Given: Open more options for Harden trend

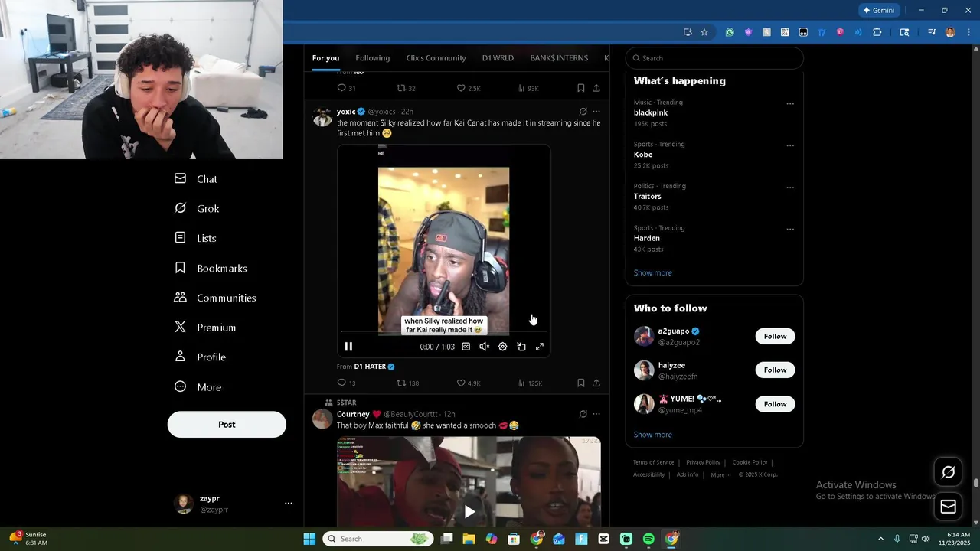Looking at the screenshot, I should (x=790, y=229).
